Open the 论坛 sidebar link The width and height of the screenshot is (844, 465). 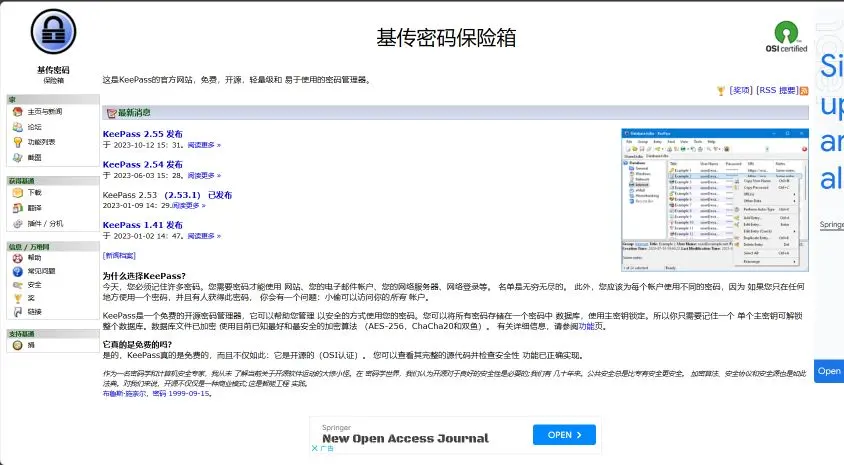pyautogui.click(x=34, y=127)
